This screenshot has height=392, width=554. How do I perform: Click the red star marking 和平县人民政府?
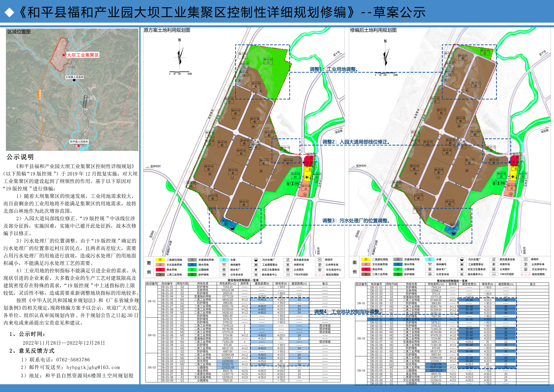coord(79,146)
